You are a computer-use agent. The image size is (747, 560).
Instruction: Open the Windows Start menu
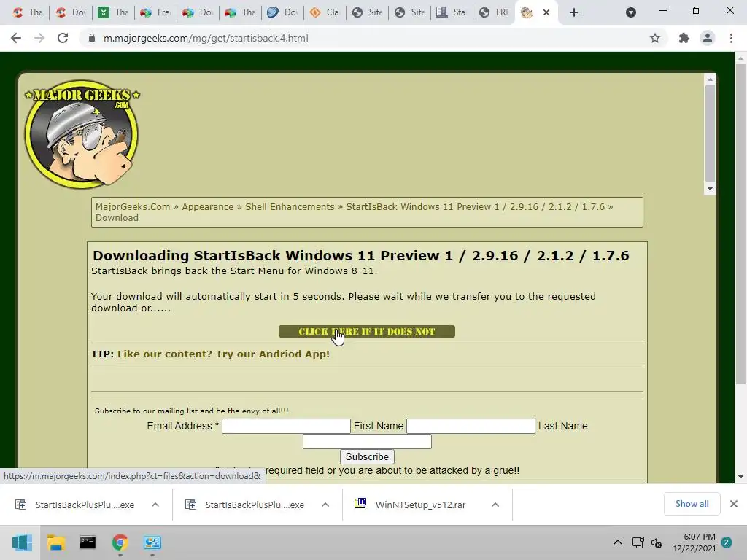(x=21, y=542)
